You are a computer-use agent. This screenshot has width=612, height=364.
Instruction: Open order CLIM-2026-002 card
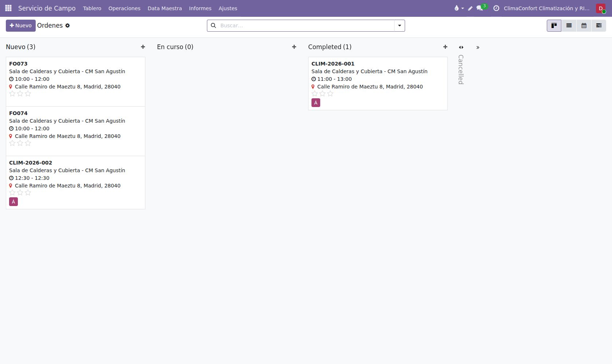tap(75, 182)
